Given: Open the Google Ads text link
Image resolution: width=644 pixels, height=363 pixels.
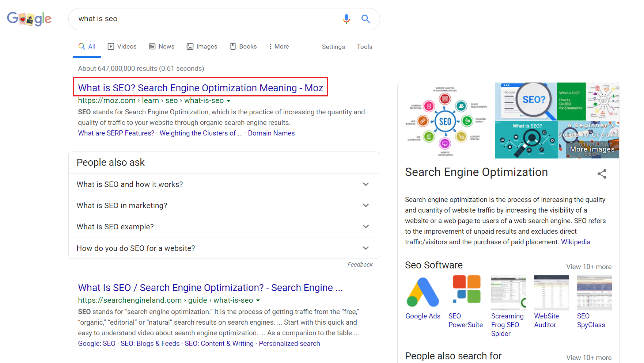Looking at the screenshot, I should (x=423, y=316).
